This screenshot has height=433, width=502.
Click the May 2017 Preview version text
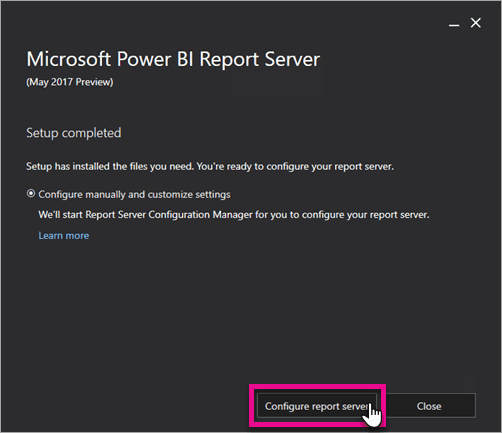[70, 82]
